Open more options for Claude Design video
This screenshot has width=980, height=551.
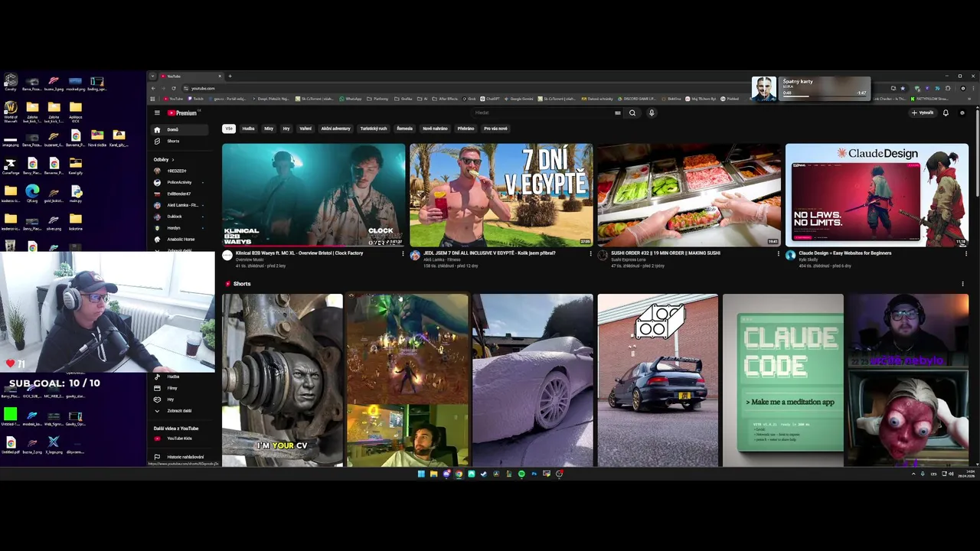click(965, 253)
